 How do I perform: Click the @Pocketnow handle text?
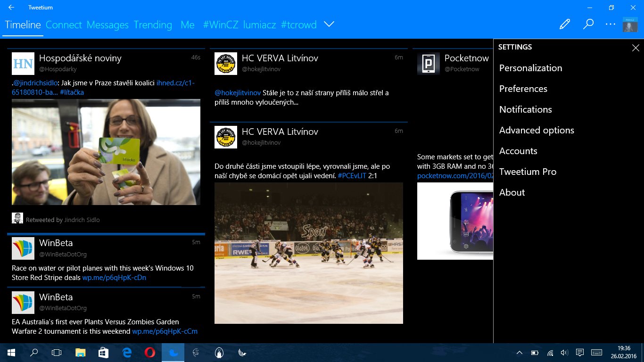pyautogui.click(x=462, y=69)
